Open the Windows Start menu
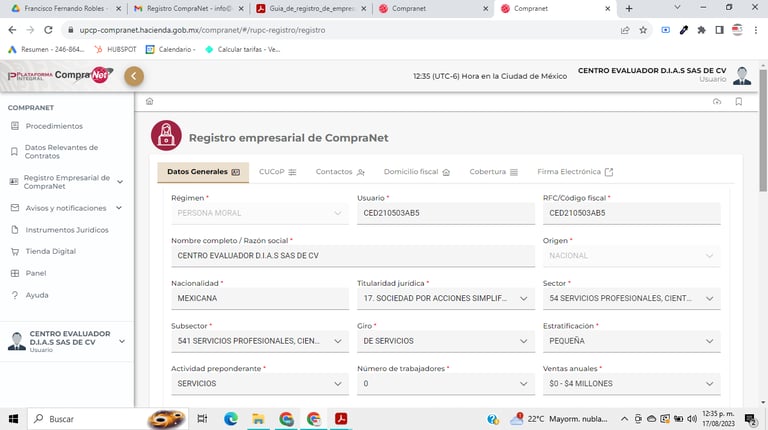768x430 pixels. (x=13, y=419)
